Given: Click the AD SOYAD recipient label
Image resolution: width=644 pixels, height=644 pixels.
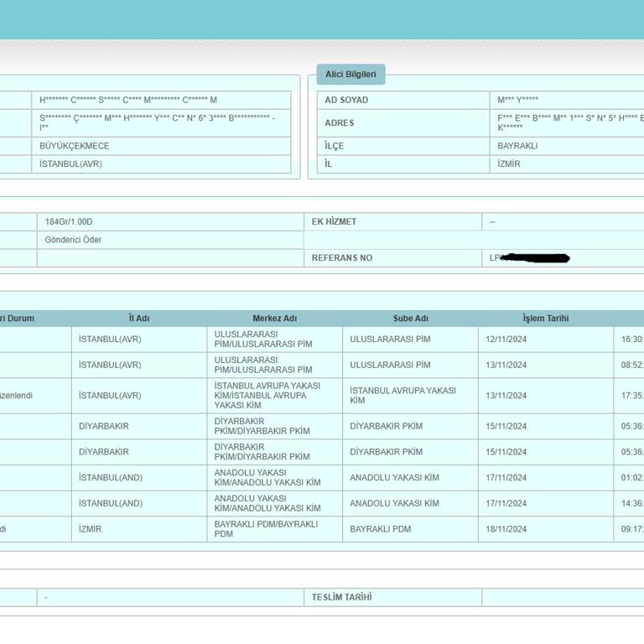Looking at the screenshot, I should coord(346,100).
